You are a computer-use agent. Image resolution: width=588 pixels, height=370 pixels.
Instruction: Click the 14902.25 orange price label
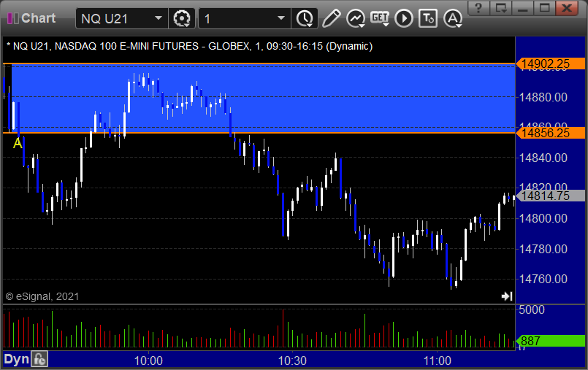pyautogui.click(x=551, y=63)
